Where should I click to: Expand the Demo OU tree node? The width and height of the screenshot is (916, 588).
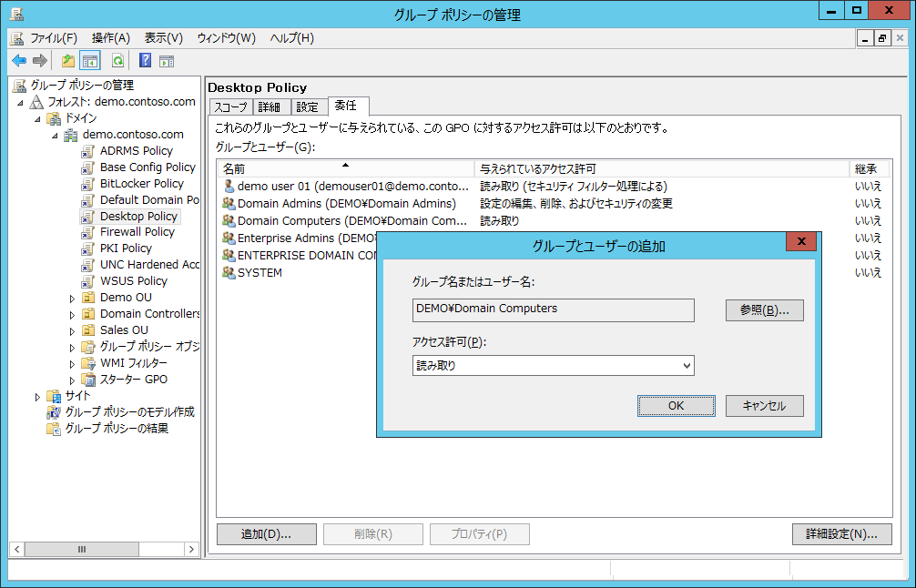[x=73, y=298]
